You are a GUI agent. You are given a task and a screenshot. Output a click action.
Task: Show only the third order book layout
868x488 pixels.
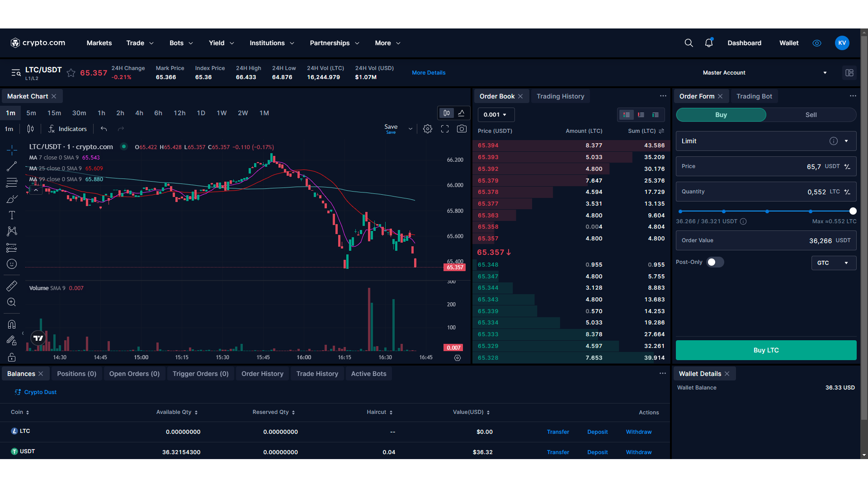[656, 115]
